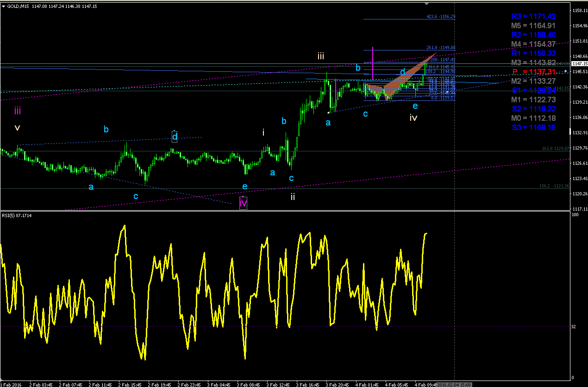Image resolution: width=588 pixels, height=387 pixels.
Task: Click the R2 = 1158.40 resistance label
Action: coord(533,35)
